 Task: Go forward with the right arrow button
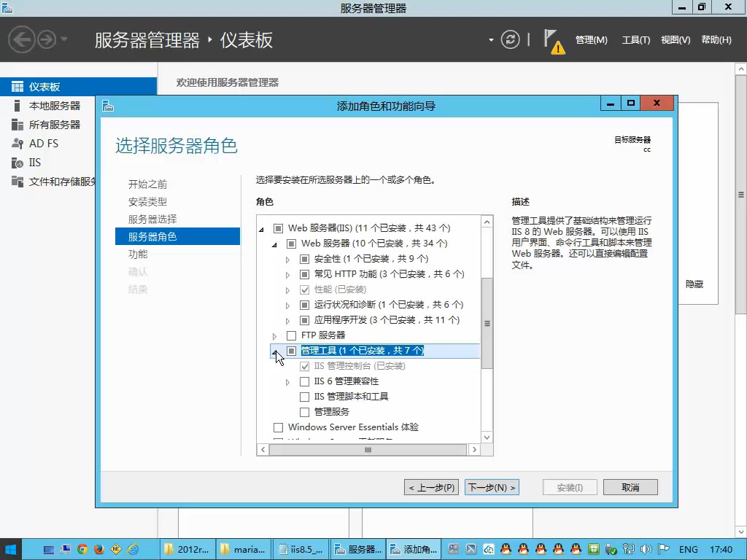47,39
